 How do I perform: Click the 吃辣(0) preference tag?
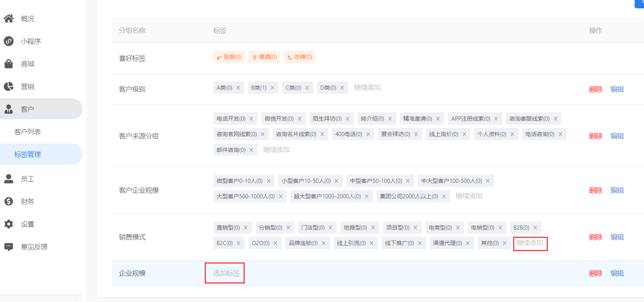(x=300, y=57)
